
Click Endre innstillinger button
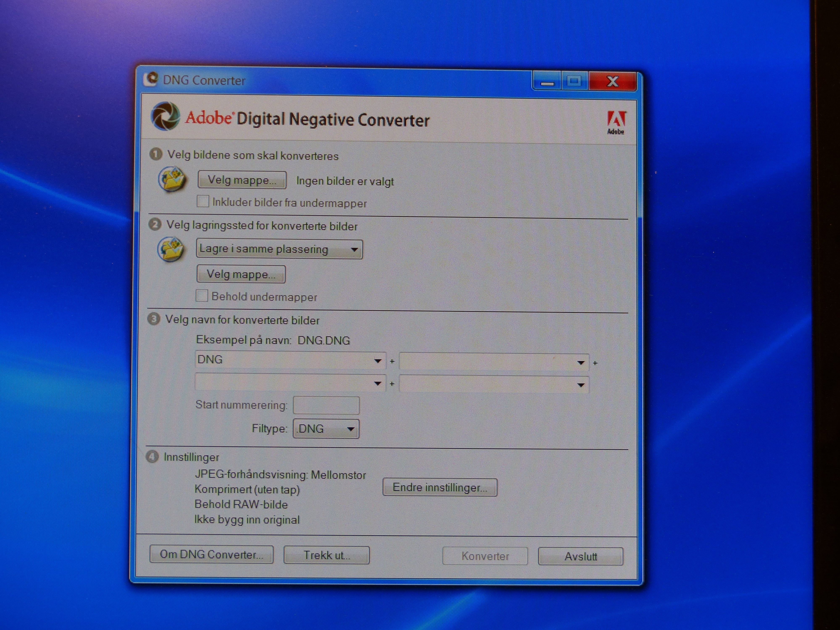pos(440,488)
